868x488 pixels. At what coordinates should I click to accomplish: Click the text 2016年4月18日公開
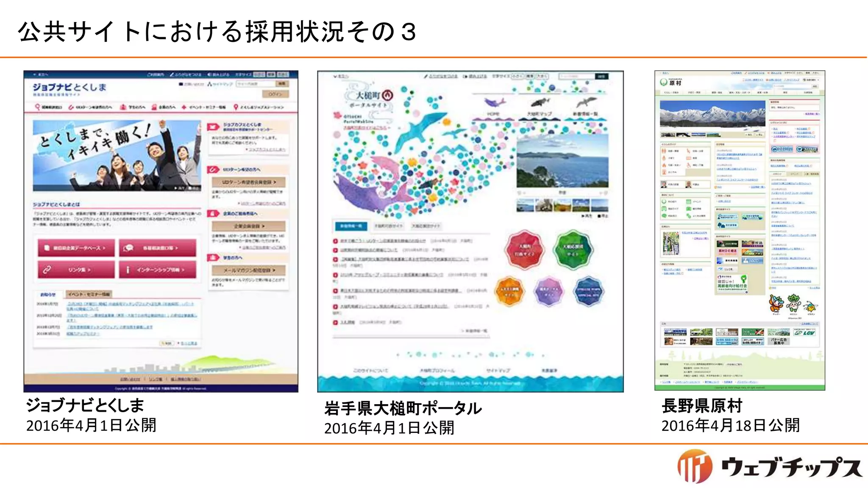pos(731,425)
